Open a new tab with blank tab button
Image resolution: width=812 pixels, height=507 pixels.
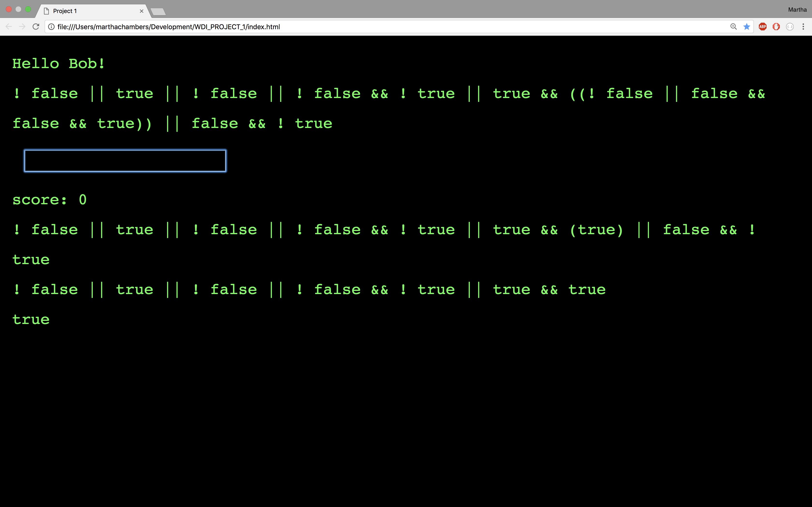click(158, 12)
